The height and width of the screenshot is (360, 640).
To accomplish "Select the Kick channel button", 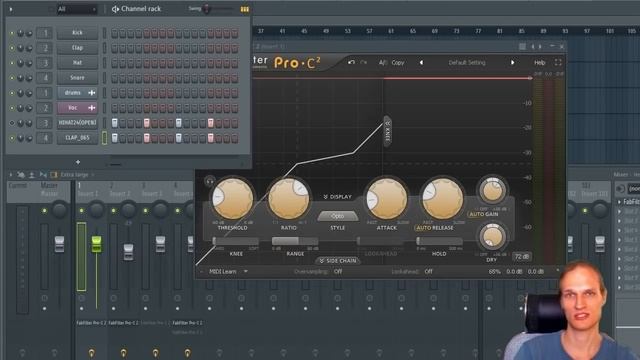I will 77,33.
